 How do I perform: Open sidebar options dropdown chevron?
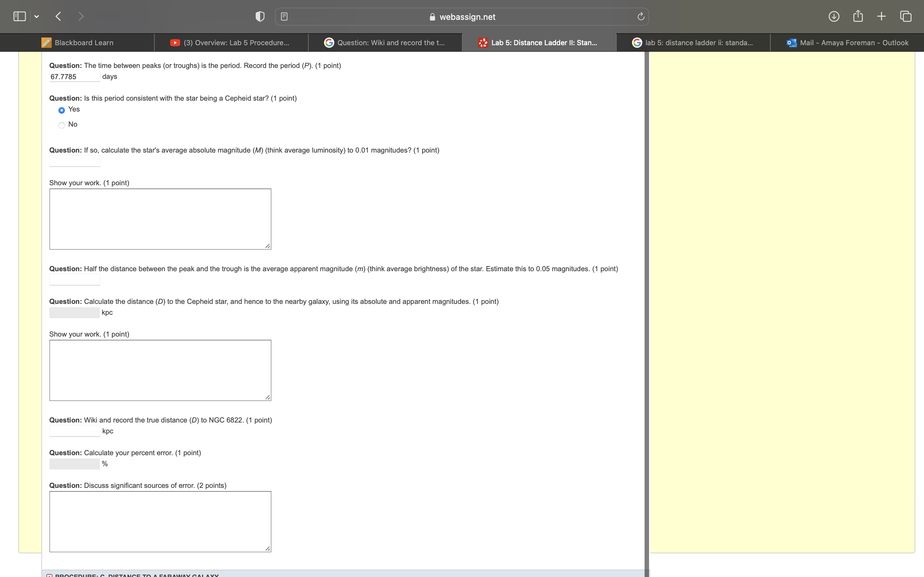[x=37, y=16]
